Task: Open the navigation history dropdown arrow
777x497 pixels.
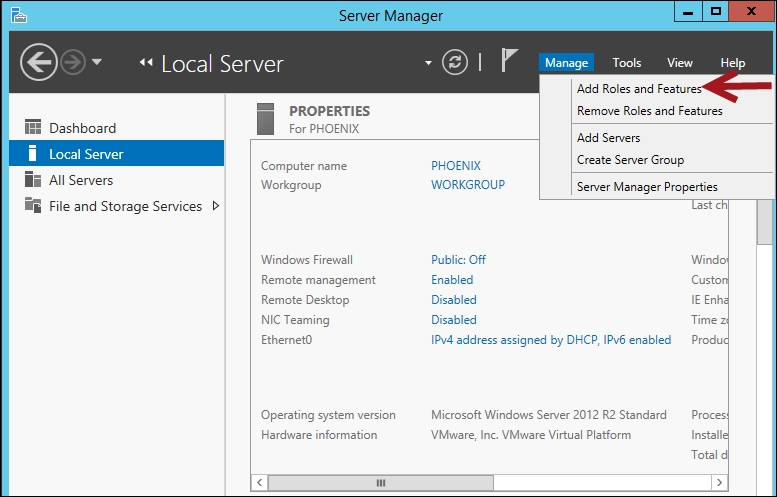Action: (97, 63)
